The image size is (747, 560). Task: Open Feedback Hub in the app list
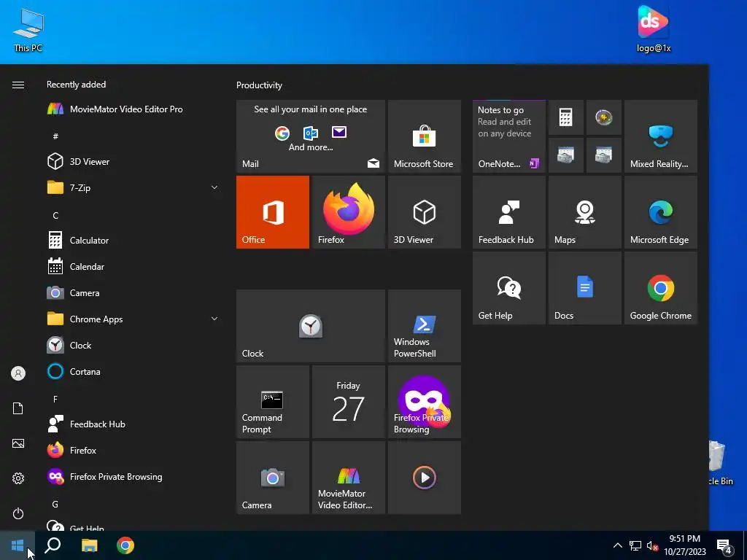click(x=133, y=424)
